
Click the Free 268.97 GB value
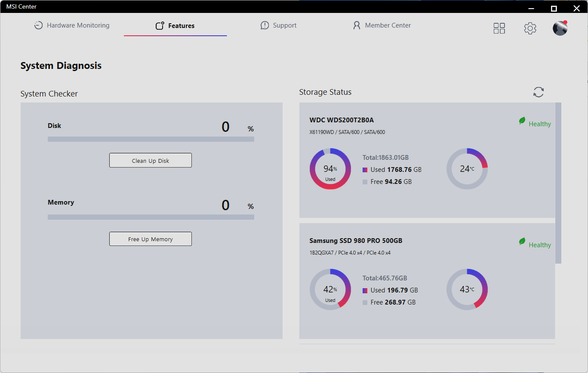(393, 302)
